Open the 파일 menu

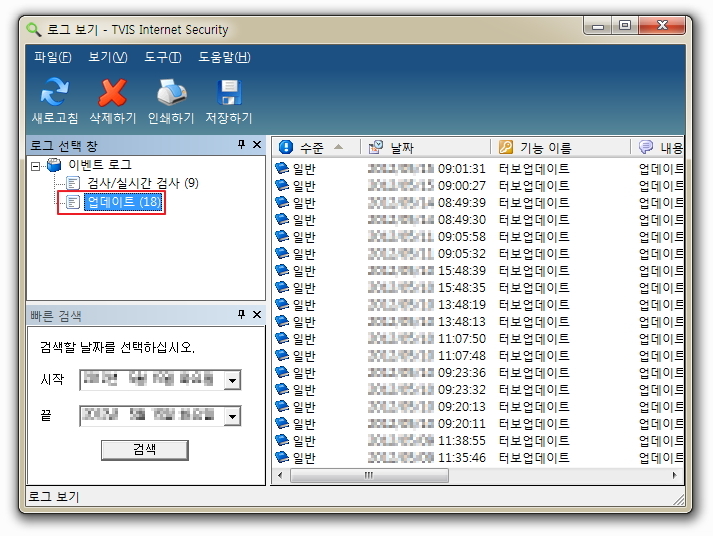(x=52, y=57)
